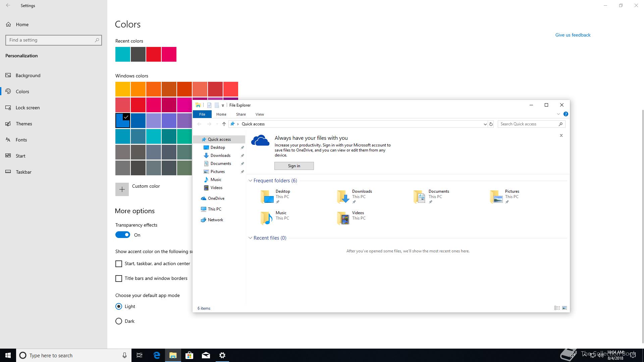Open Microsoft Store from the taskbar
644x362 pixels.
click(189, 355)
